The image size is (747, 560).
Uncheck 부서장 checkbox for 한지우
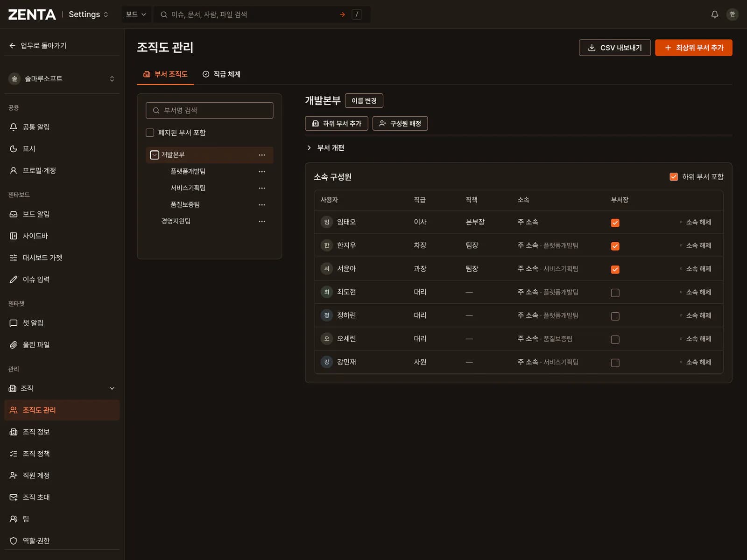[615, 246]
